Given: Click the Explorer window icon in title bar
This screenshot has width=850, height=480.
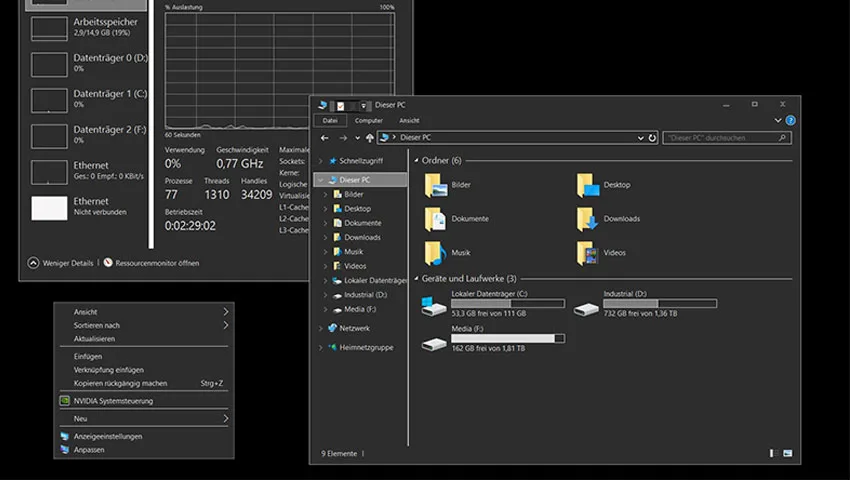Looking at the screenshot, I should tap(323, 105).
